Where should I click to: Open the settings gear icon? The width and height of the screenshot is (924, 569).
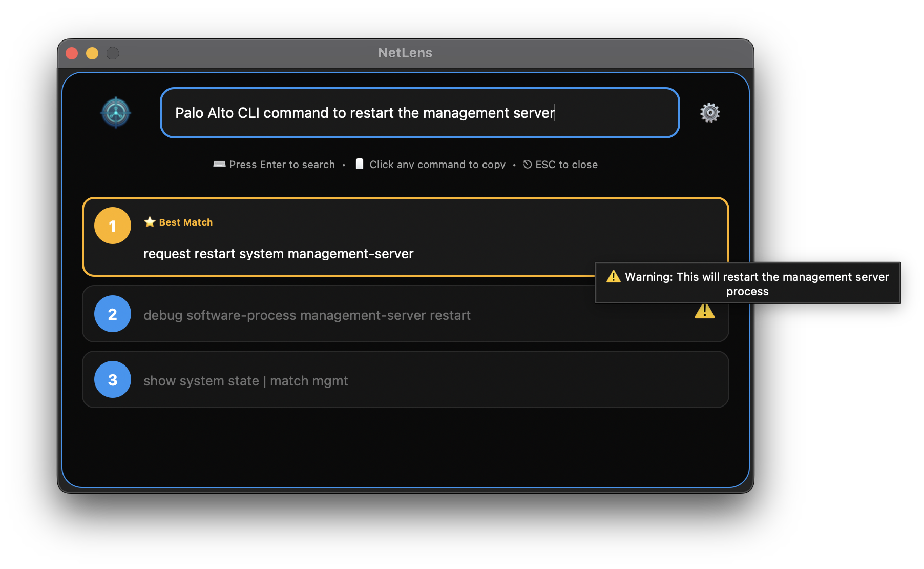(x=710, y=113)
